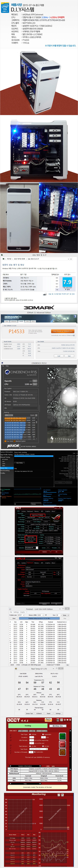The width and height of the screenshot is (78, 868).
Task: Select System Information in Intel XTU sidebar
Action: click(x=7, y=452)
